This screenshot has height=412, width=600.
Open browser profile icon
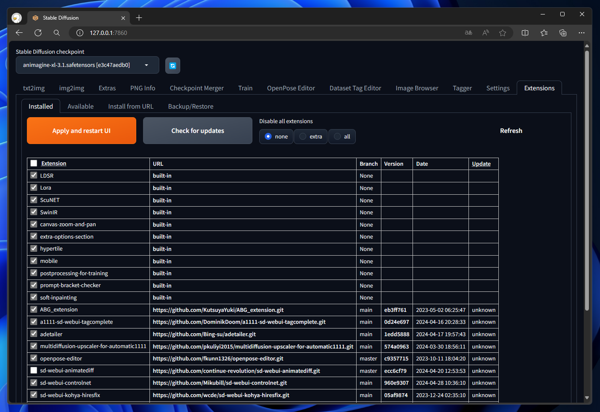tap(16, 18)
